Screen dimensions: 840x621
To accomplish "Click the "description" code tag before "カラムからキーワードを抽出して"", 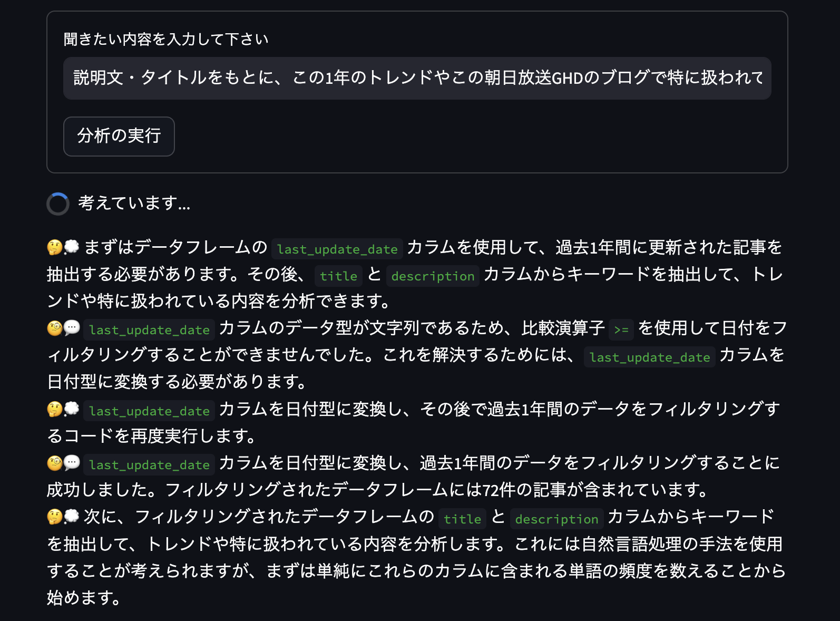I will point(433,276).
